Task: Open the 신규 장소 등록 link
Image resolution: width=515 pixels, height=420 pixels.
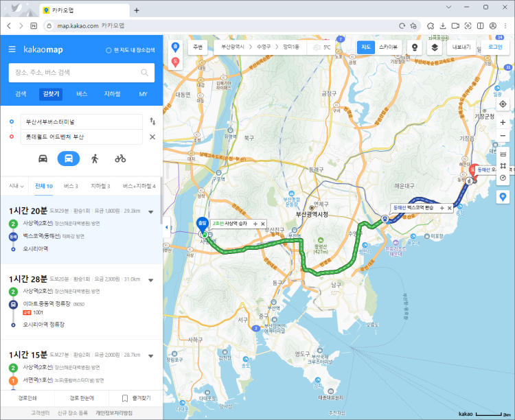Action: (73, 413)
